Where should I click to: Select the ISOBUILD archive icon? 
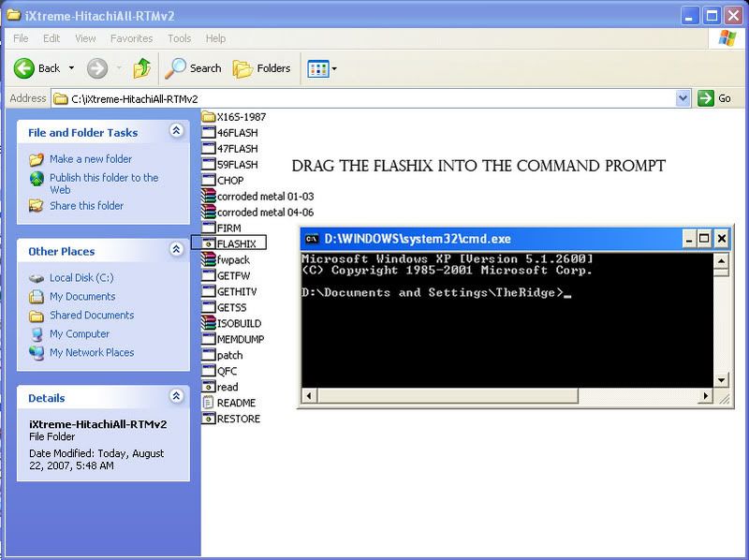click(208, 323)
